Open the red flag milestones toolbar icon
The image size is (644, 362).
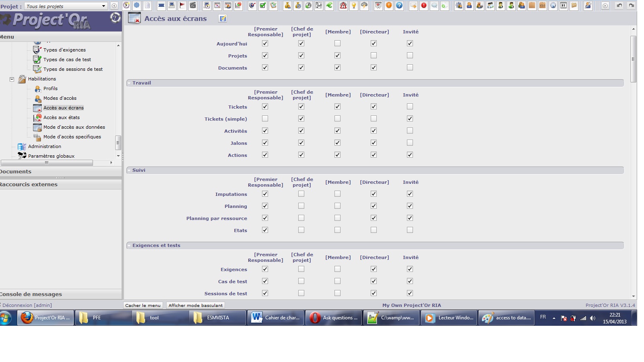click(182, 6)
